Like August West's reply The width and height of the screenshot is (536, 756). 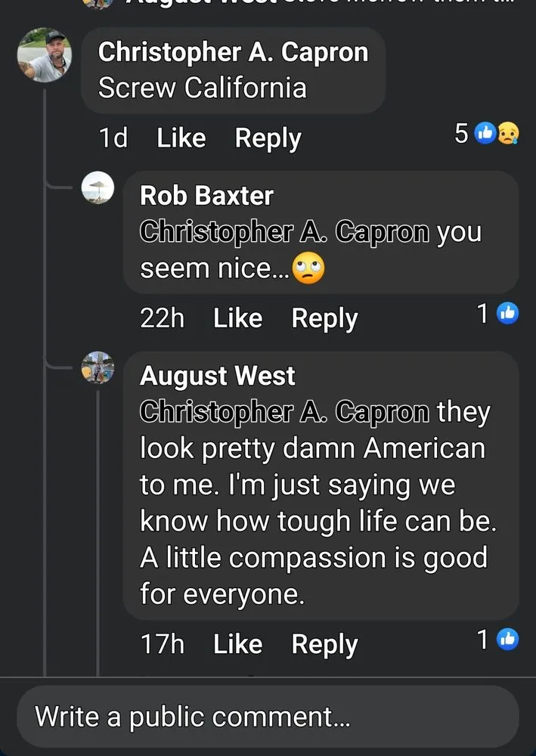tap(237, 643)
